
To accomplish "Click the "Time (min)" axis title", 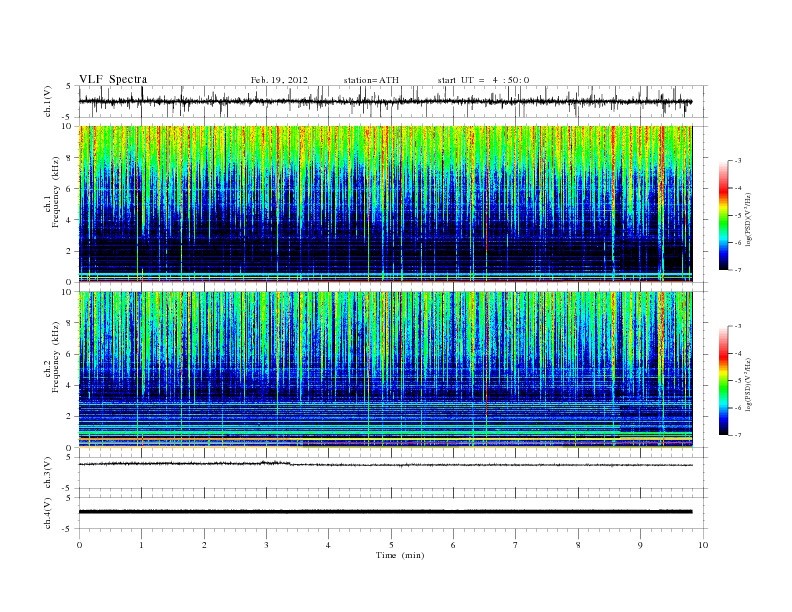I will point(400,555).
